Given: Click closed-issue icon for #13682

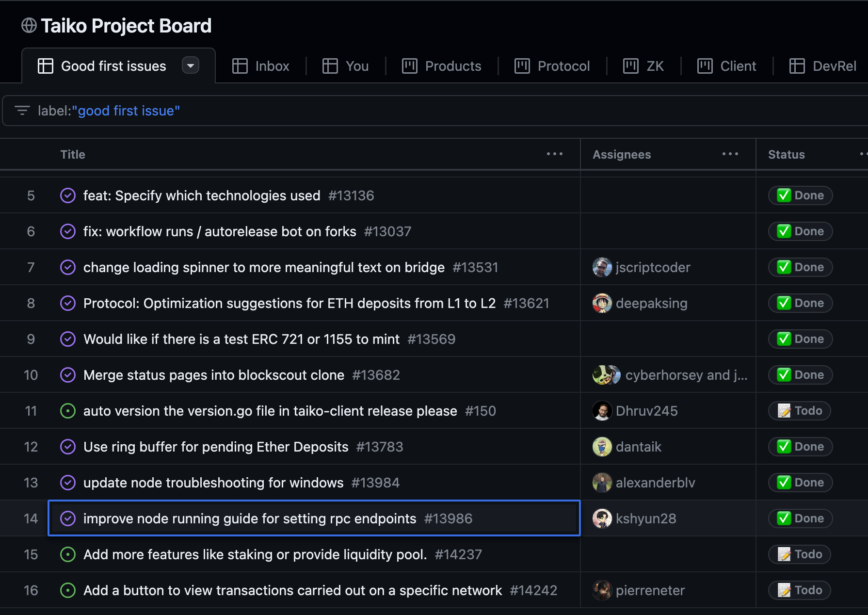Looking at the screenshot, I should pyautogui.click(x=68, y=375).
